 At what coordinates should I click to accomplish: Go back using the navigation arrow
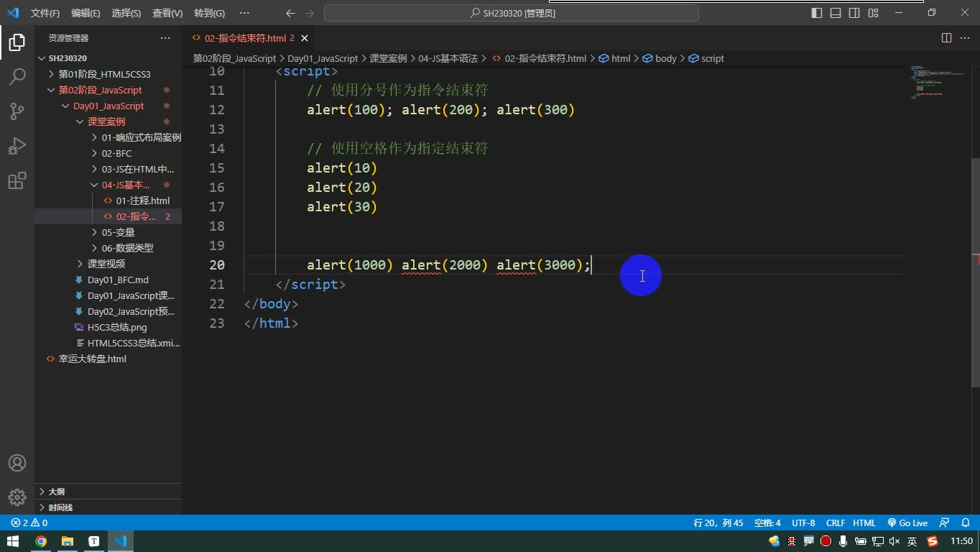290,13
